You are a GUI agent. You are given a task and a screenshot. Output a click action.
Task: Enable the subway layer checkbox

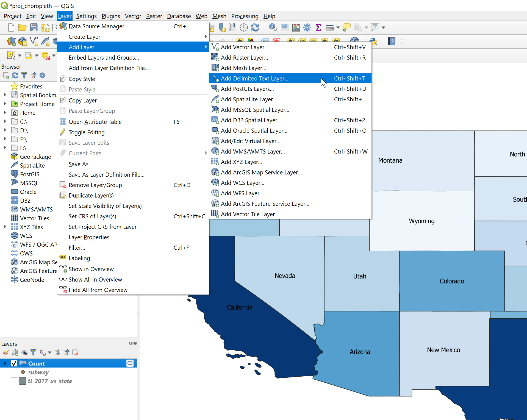tap(14, 372)
